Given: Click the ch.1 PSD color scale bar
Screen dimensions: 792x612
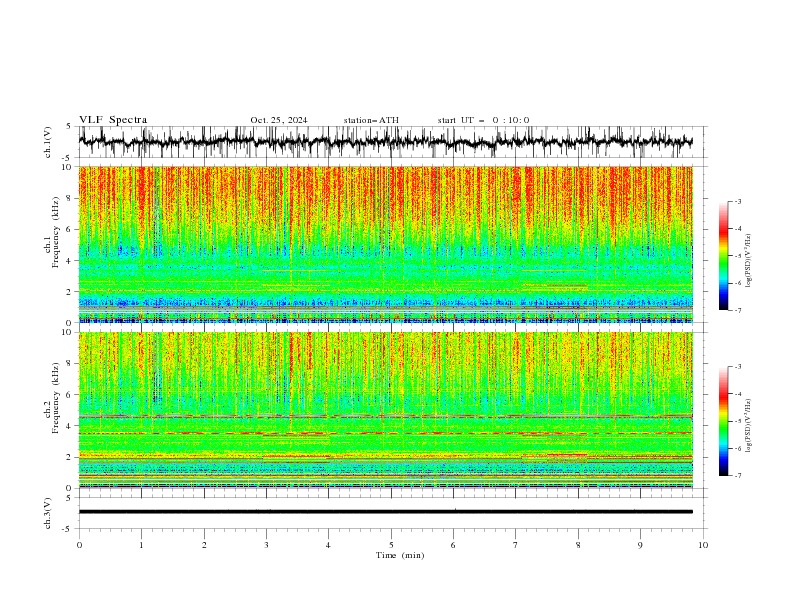Looking at the screenshot, I should coord(723,256).
